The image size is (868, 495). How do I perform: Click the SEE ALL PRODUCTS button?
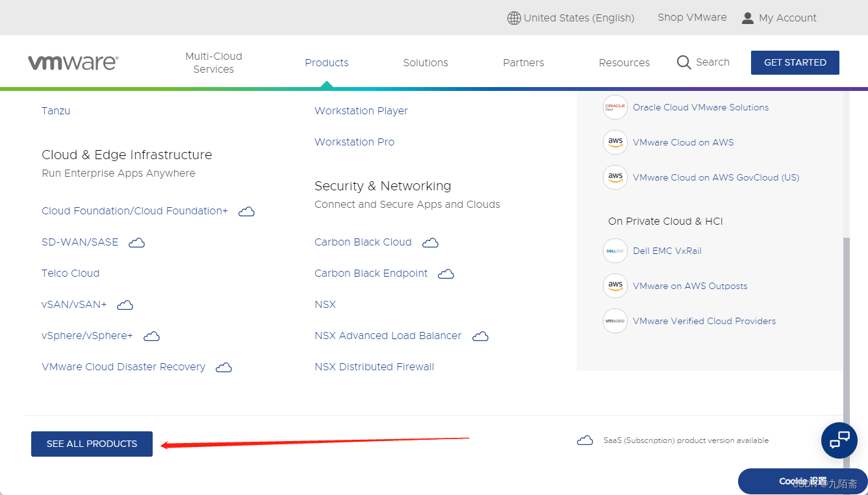point(92,444)
